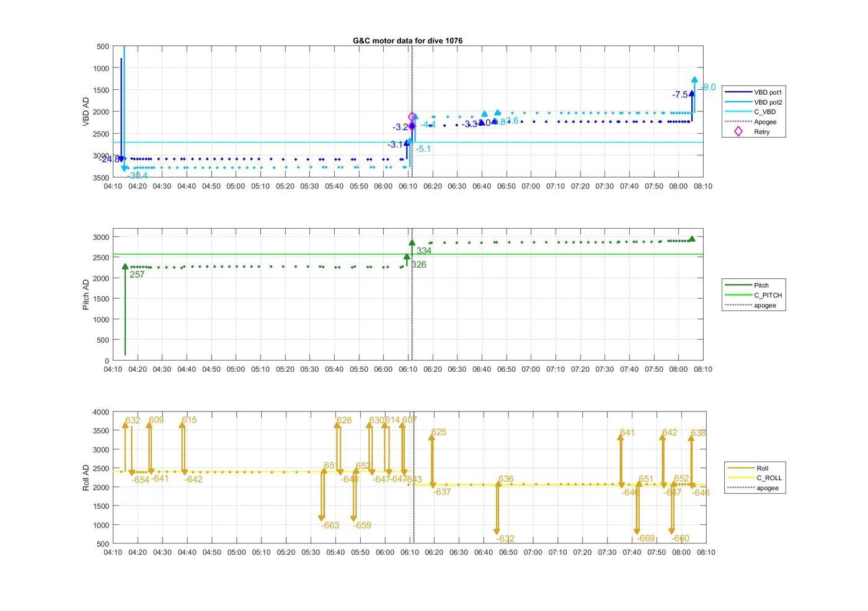Select 'VBD pot2' legend entry
Viewport: 868px width, 611px height.
coord(753,102)
